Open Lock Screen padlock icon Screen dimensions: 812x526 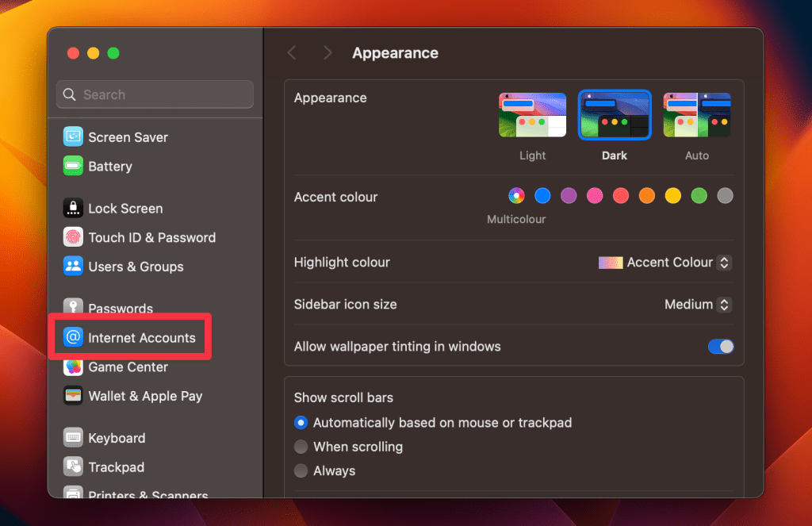point(73,209)
